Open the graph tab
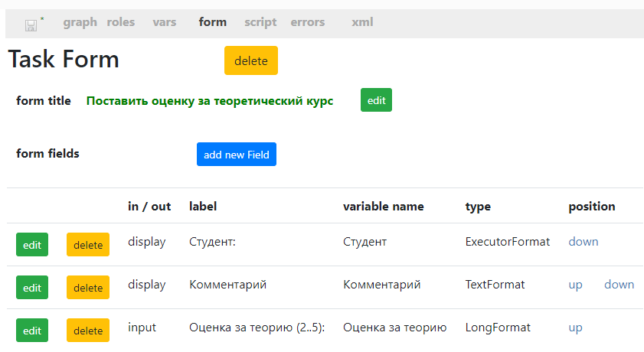The width and height of the screenshot is (644, 352). pos(80,22)
